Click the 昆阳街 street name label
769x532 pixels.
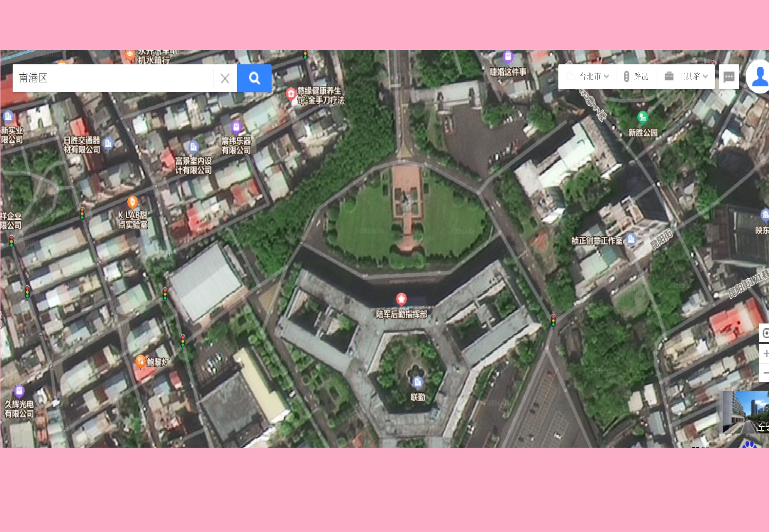[x=662, y=239]
